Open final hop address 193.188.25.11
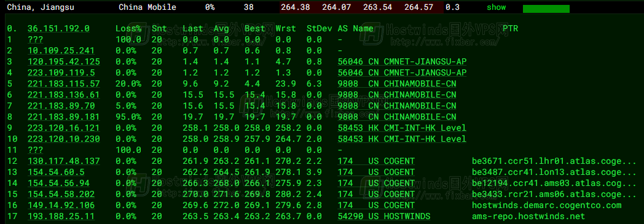Viewport: 644px width, 224px height. click(61, 216)
